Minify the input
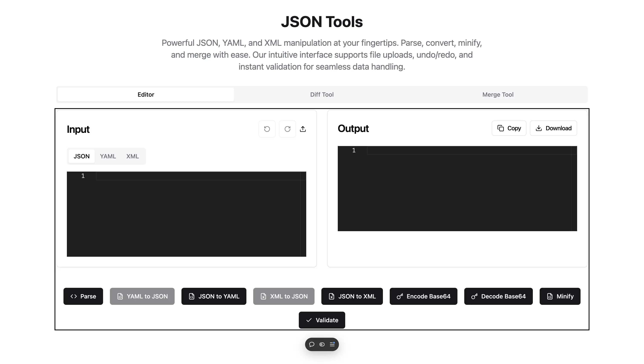The image size is (644, 364). [560, 296]
